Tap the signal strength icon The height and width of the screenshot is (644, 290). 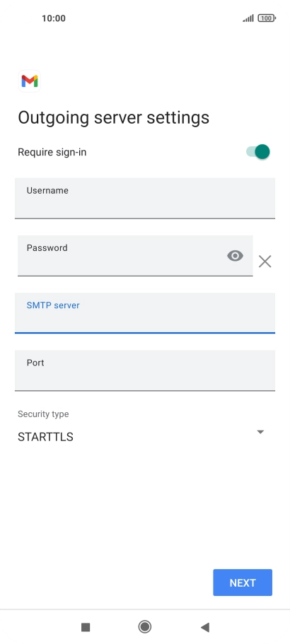[248, 18]
